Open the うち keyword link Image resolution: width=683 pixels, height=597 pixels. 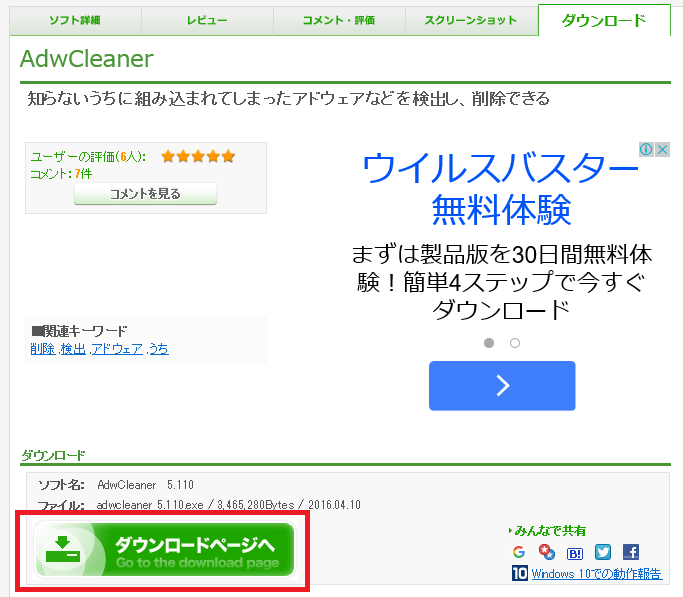pos(159,349)
